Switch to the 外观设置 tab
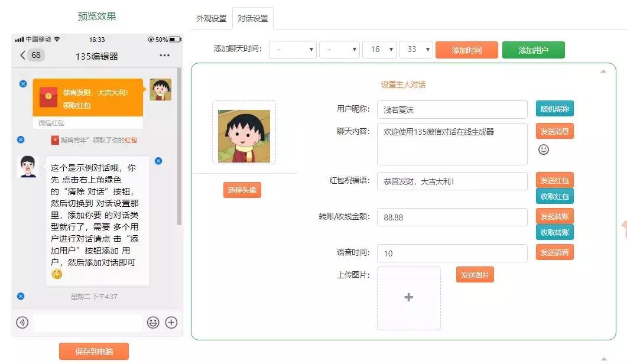The width and height of the screenshot is (627, 364). 211,18
